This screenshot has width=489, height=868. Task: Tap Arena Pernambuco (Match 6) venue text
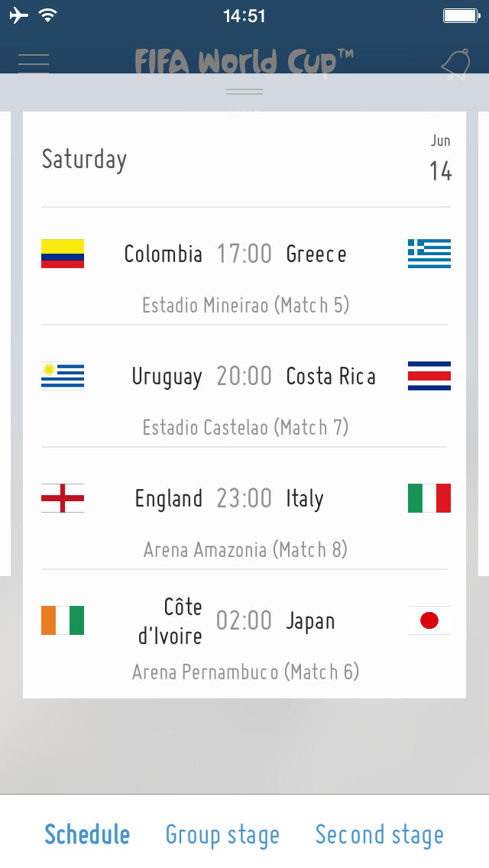click(245, 672)
